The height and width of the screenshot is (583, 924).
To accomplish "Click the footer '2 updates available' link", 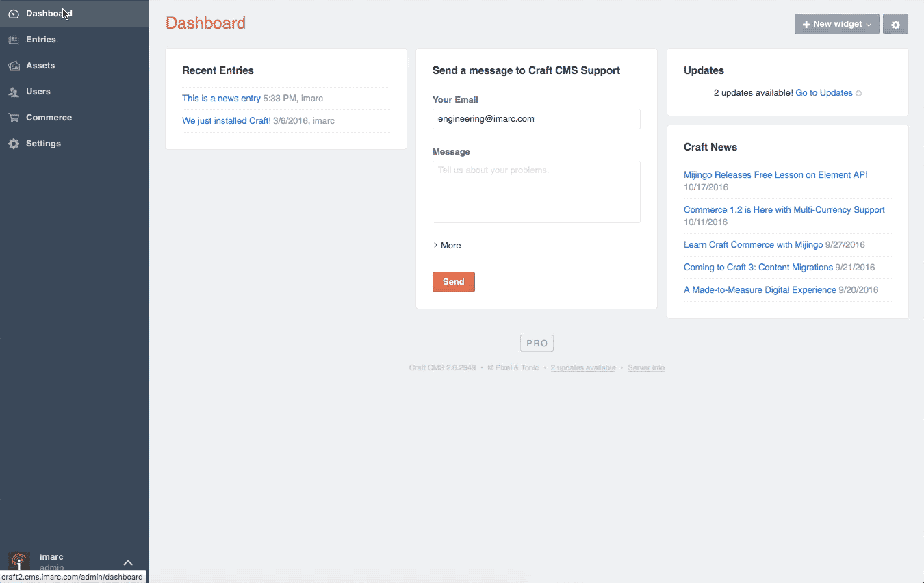I will tap(583, 368).
